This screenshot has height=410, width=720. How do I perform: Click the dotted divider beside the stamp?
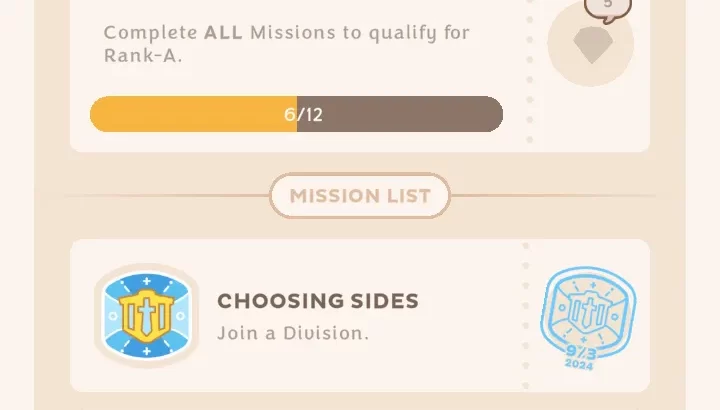pos(525,315)
